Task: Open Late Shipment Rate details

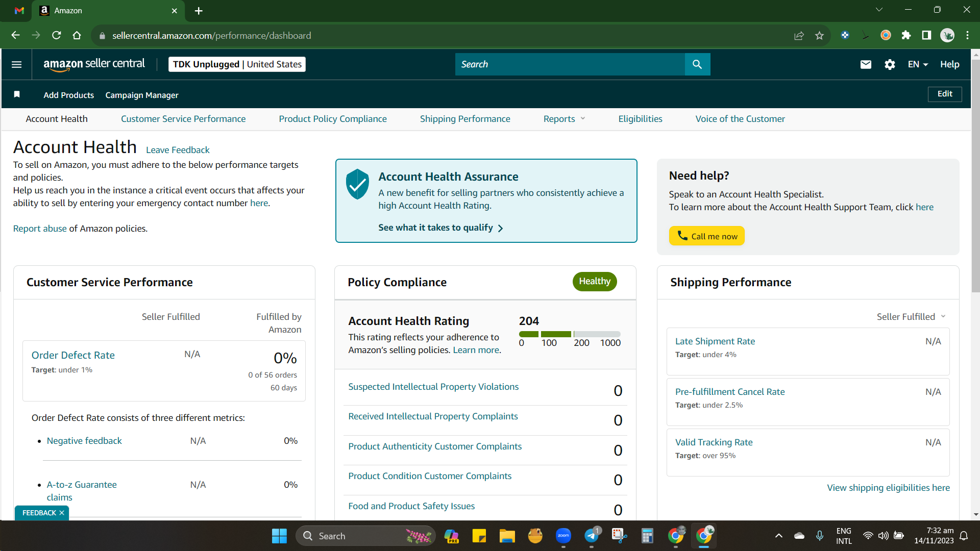Action: [x=715, y=341]
